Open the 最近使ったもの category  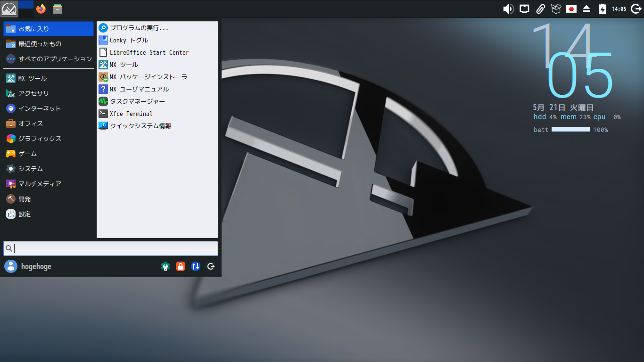pos(49,44)
